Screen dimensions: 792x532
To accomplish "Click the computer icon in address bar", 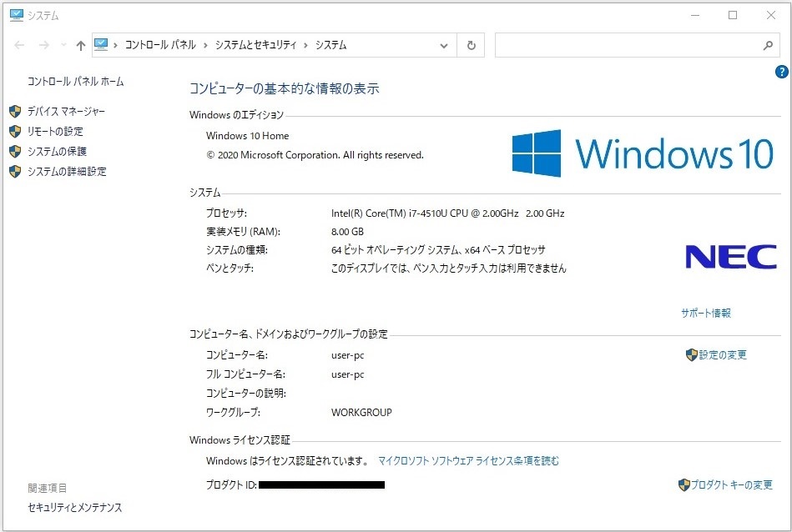I will [x=101, y=45].
